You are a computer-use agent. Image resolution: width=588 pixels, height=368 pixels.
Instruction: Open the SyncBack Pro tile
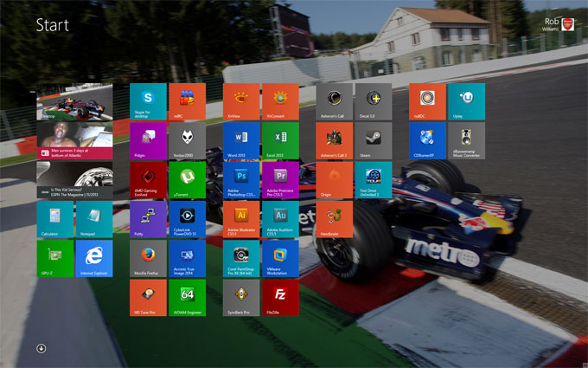click(x=241, y=298)
